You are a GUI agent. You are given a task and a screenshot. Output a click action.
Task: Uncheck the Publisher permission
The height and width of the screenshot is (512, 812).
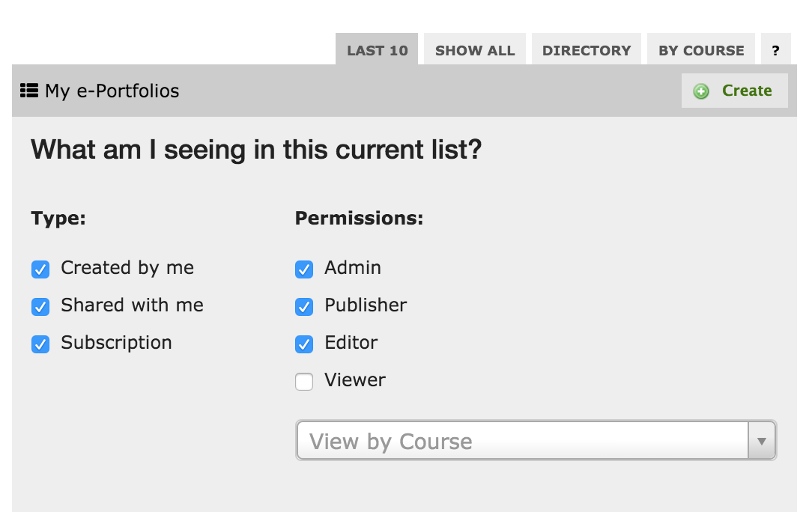coord(304,307)
